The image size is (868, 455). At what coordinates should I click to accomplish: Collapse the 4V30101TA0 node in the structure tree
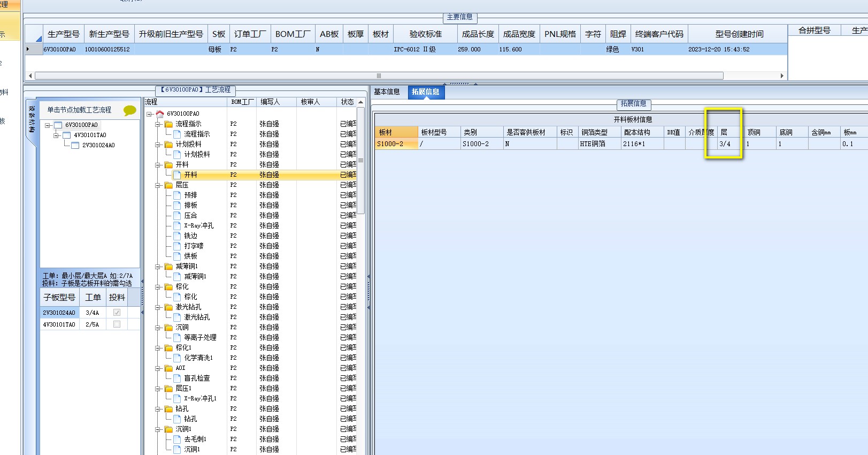[x=56, y=135]
